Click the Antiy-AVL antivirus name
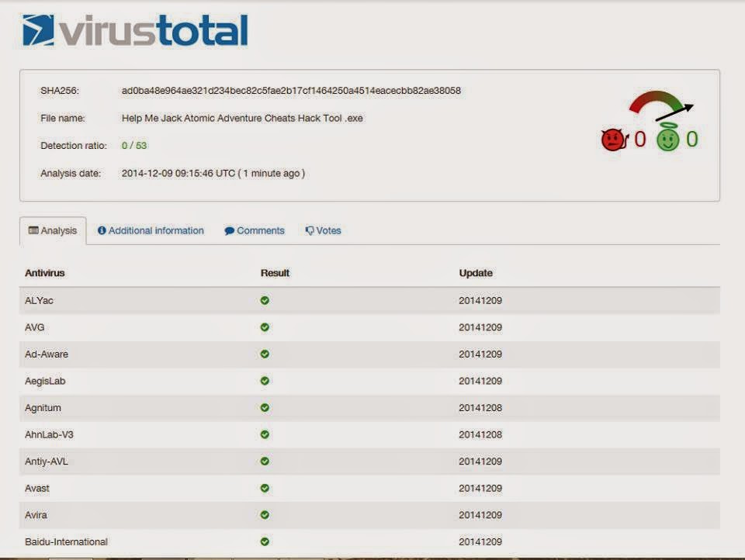 coord(47,461)
